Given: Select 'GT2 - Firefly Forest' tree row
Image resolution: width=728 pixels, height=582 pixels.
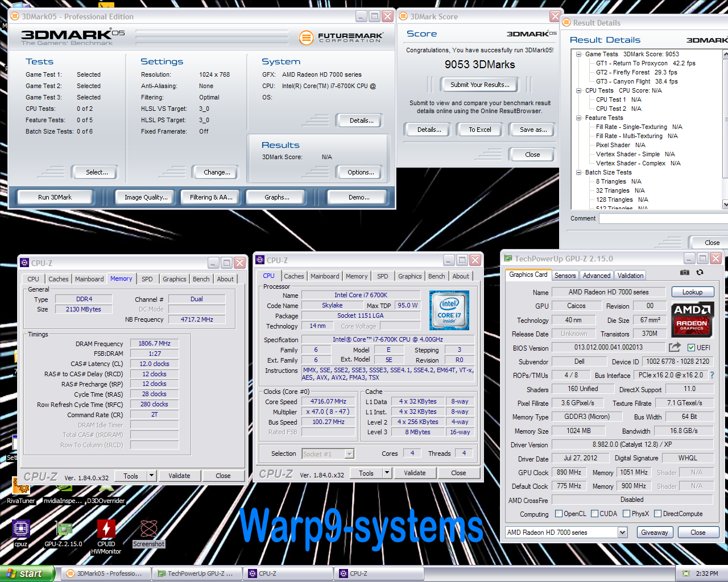Looking at the screenshot, I should click(x=636, y=73).
